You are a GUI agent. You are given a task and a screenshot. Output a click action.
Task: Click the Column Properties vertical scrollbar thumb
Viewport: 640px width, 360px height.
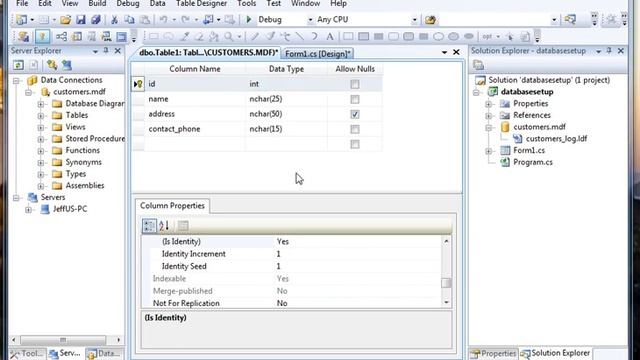[x=446, y=282]
